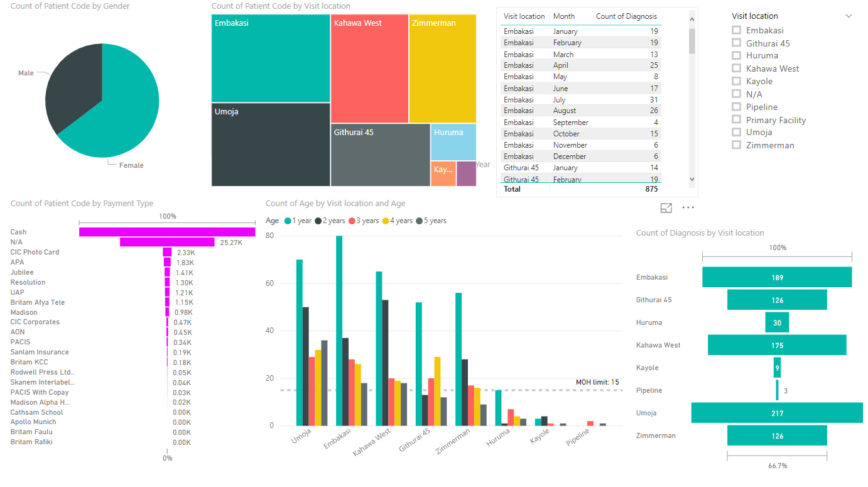Image resolution: width=868 pixels, height=487 pixels.
Task: Click the Kahawa West 2 years column bar
Action: coord(385,363)
